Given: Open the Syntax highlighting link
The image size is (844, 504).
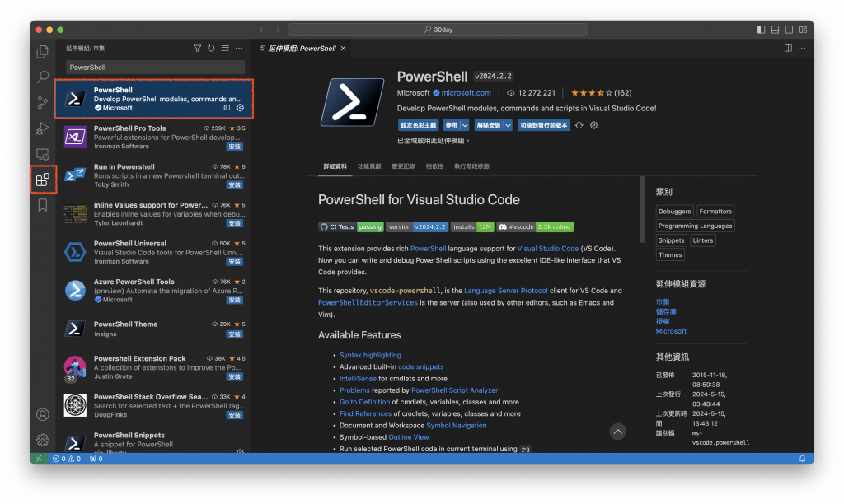Looking at the screenshot, I should (x=370, y=355).
